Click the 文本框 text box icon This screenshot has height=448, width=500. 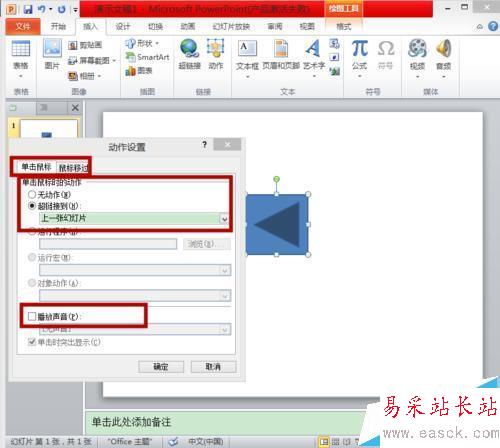pos(247,49)
